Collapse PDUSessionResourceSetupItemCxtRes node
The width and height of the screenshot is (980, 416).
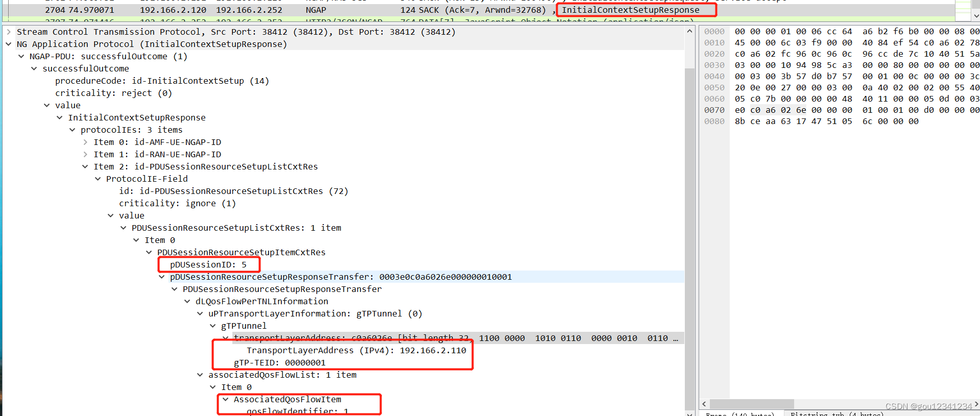(149, 252)
